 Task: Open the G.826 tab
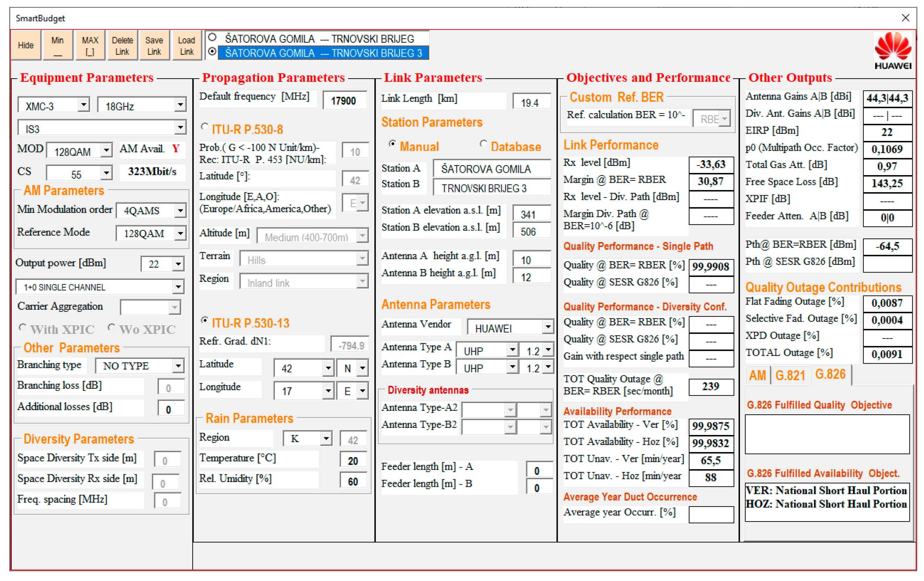(830, 374)
